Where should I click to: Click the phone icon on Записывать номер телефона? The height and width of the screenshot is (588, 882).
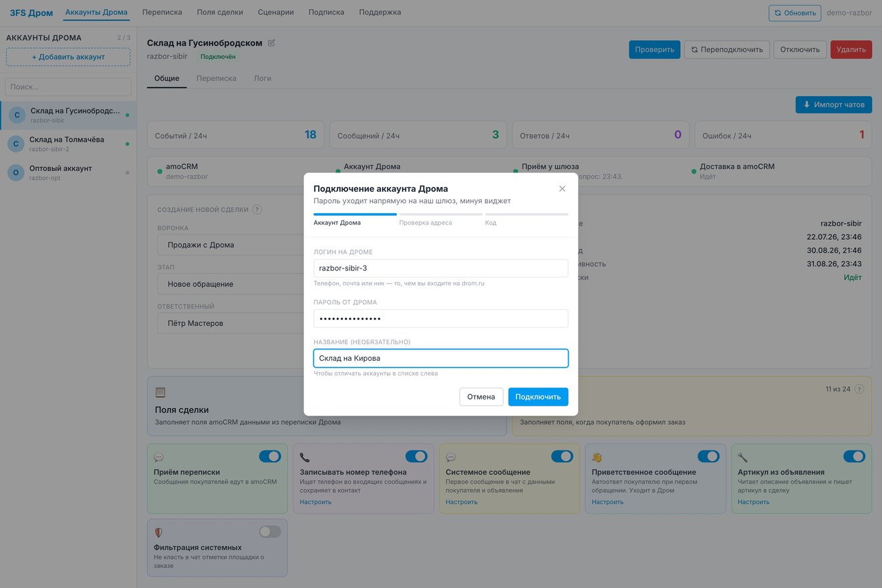(x=305, y=458)
